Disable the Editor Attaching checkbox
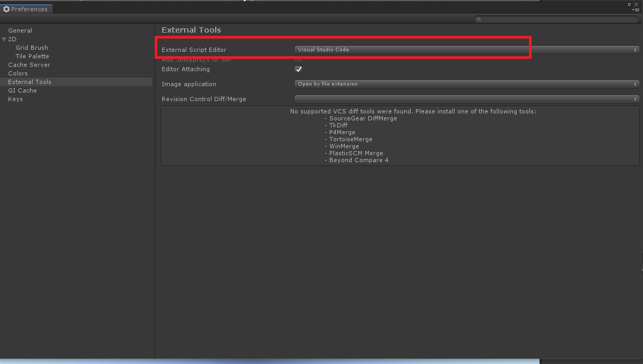The height and width of the screenshot is (364, 643). 298,69
